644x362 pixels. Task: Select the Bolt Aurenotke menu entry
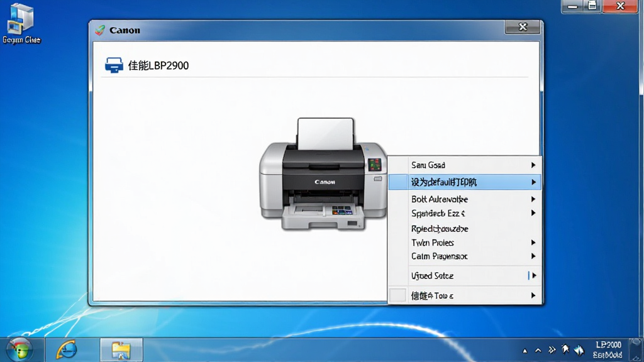point(465,199)
